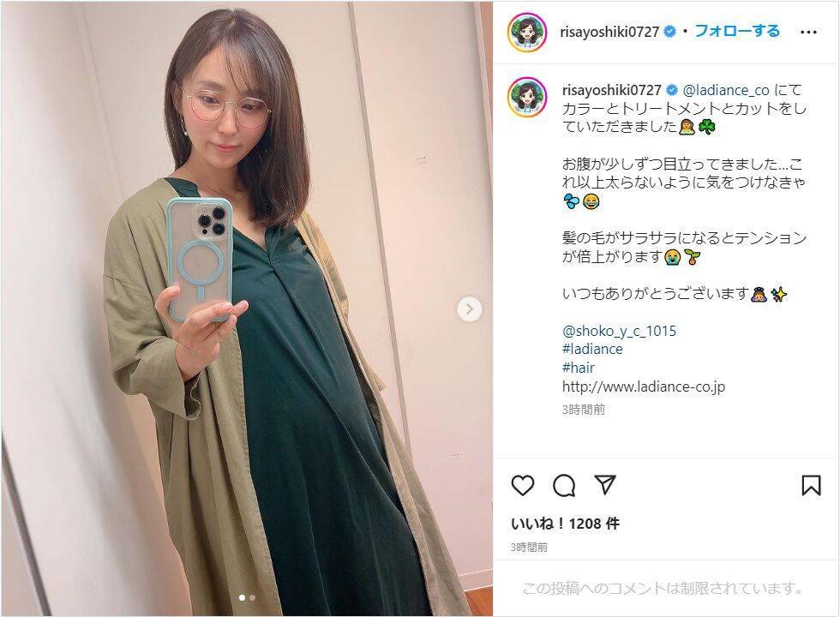The width and height of the screenshot is (840, 617).
Task: View likes list いいね！1208 件
Action: [x=565, y=524]
